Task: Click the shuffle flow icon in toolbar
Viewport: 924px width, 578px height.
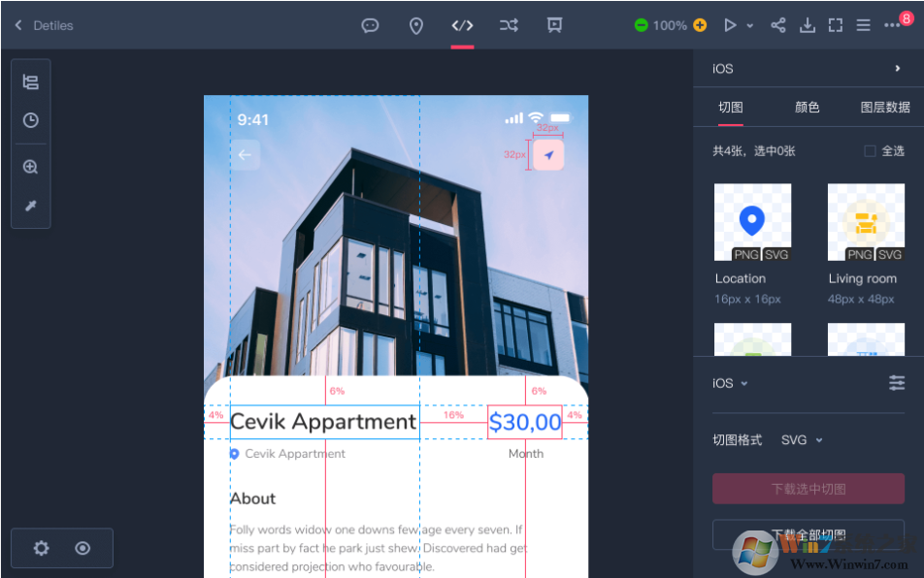Action: click(509, 25)
